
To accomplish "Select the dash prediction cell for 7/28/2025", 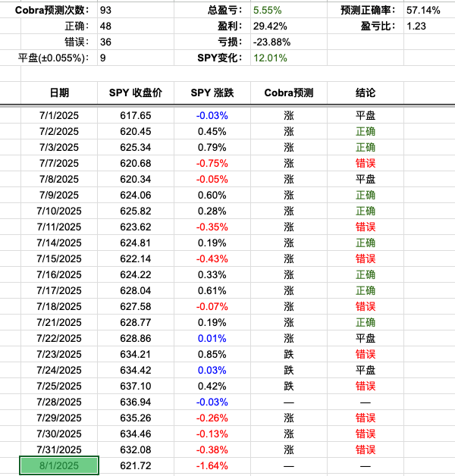I will (289, 402).
